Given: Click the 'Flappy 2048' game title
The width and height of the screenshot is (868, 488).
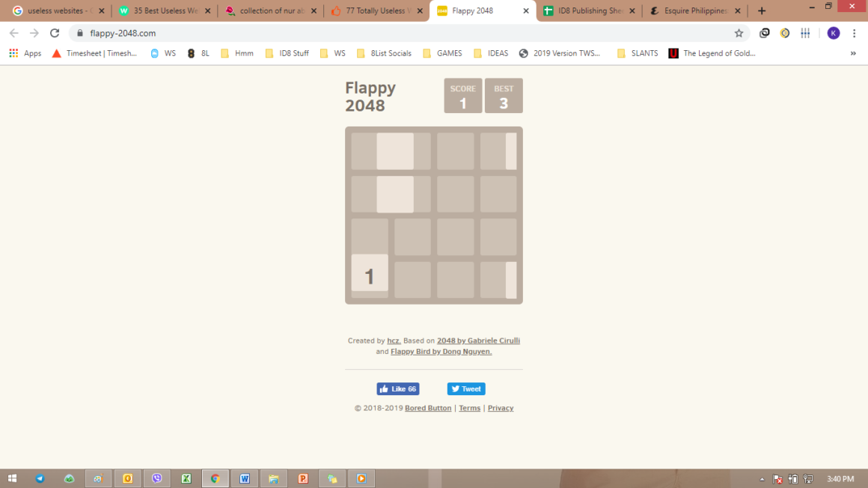Looking at the screenshot, I should pos(370,97).
